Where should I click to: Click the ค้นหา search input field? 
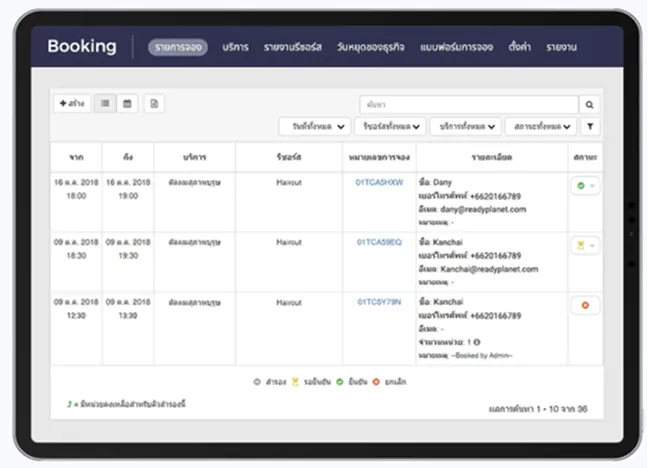click(468, 104)
